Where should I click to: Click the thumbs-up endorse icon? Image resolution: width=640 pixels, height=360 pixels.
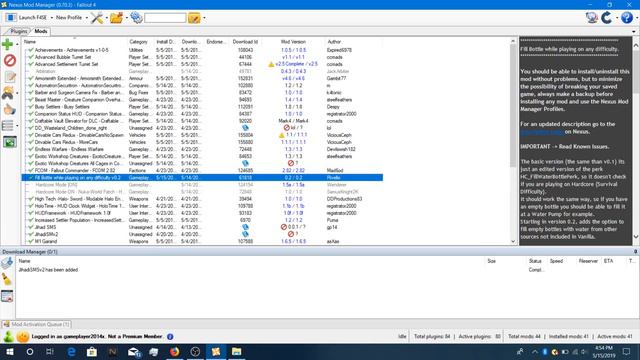(x=10, y=109)
